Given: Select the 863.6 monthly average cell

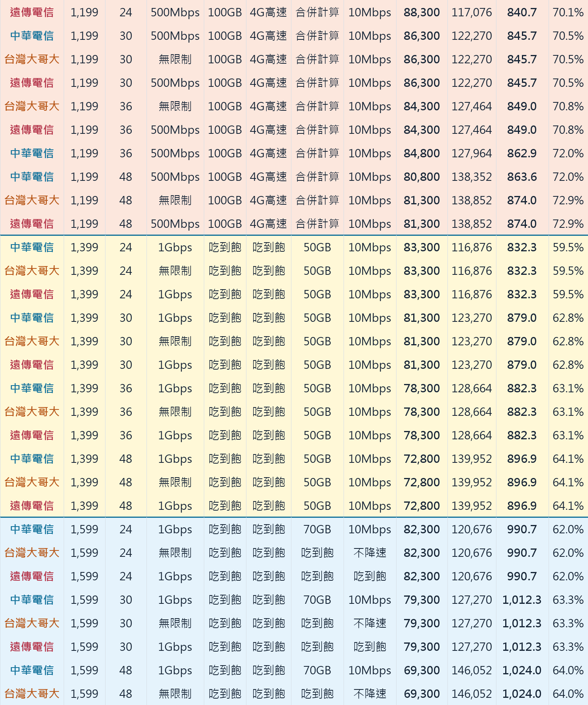Looking at the screenshot, I should point(522,177).
